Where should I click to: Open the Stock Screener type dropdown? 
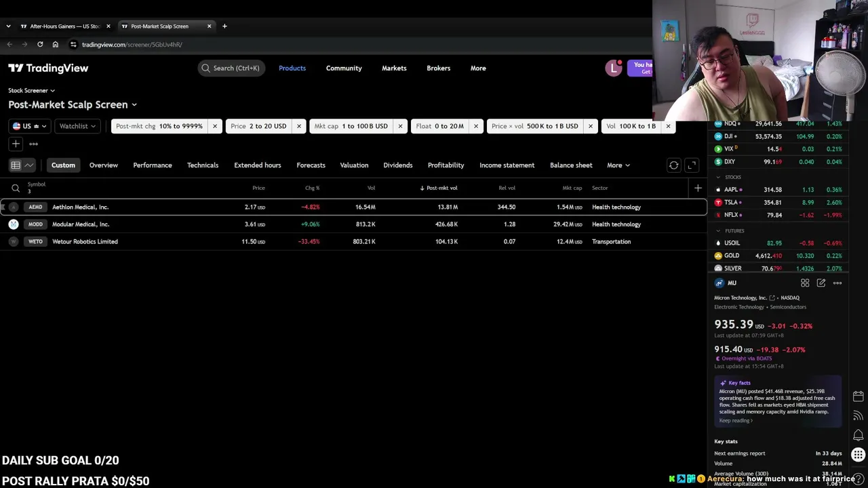point(31,90)
